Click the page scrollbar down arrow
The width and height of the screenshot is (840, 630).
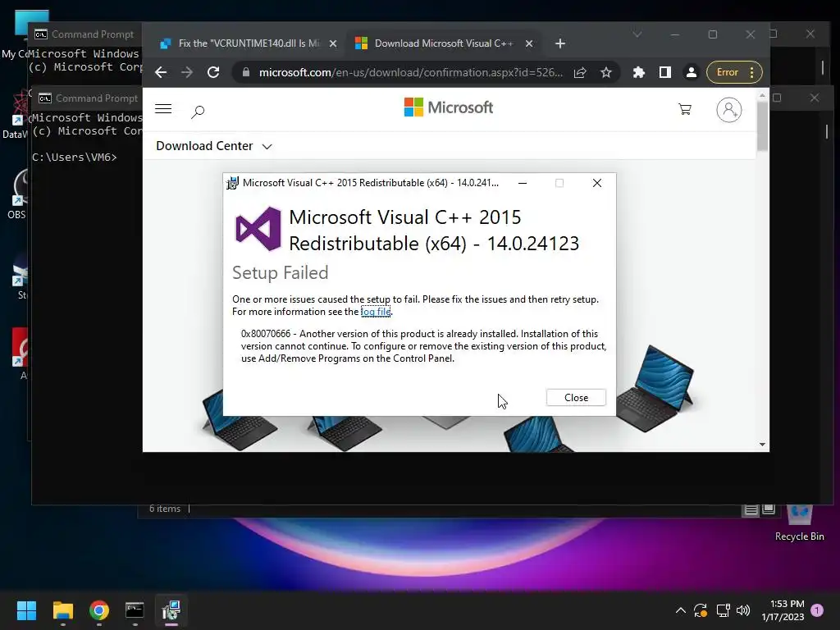coord(762,445)
